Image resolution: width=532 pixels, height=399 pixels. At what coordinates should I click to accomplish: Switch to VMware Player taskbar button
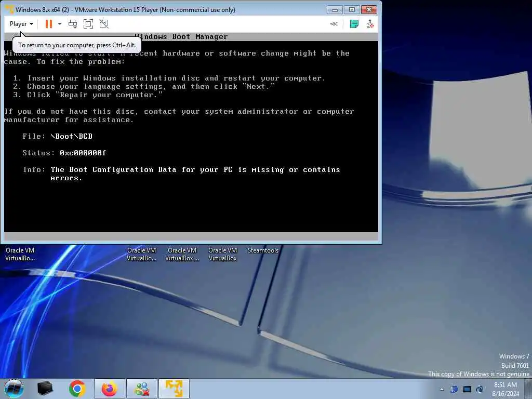[174, 389]
